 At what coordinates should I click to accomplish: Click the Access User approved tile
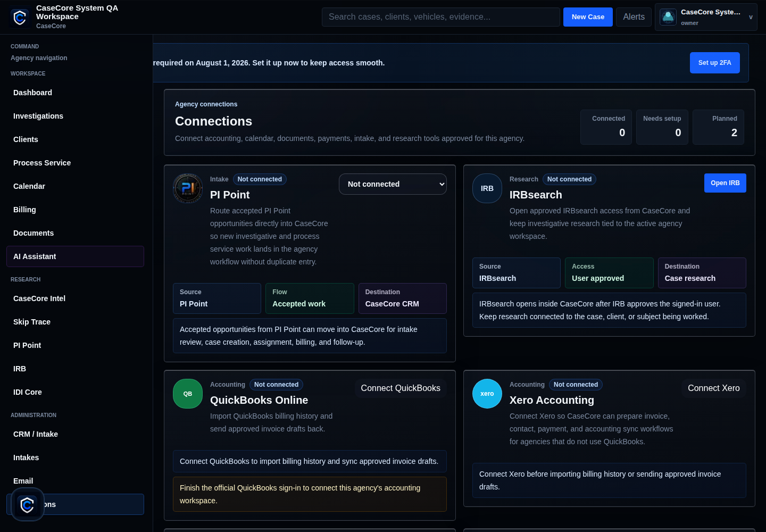click(x=609, y=273)
